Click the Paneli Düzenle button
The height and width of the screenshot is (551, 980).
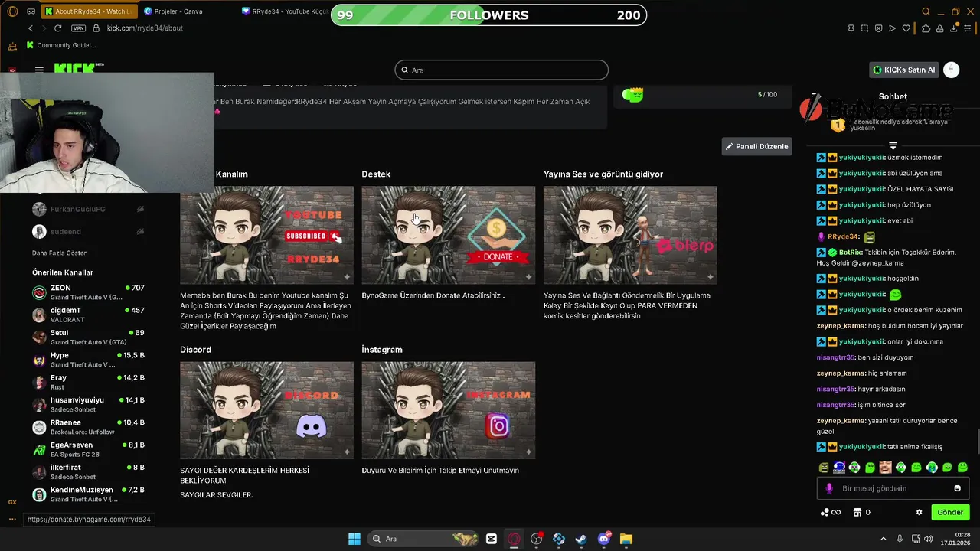[757, 146]
